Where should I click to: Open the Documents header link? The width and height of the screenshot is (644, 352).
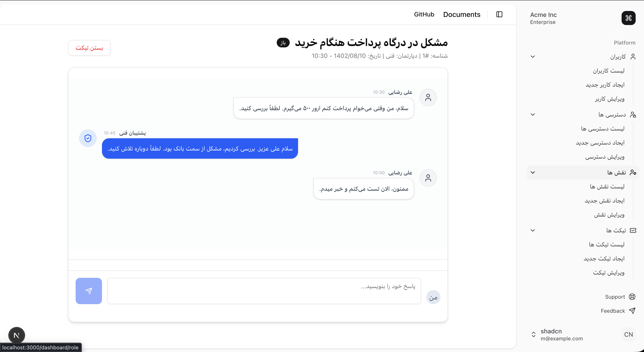[462, 14]
